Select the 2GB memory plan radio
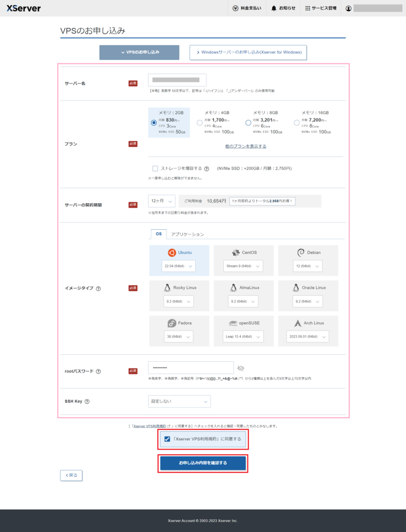 coord(154,122)
